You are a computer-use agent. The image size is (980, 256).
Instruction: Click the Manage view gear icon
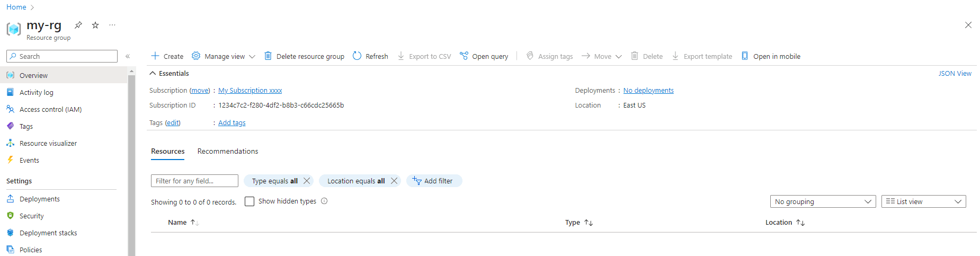[196, 56]
